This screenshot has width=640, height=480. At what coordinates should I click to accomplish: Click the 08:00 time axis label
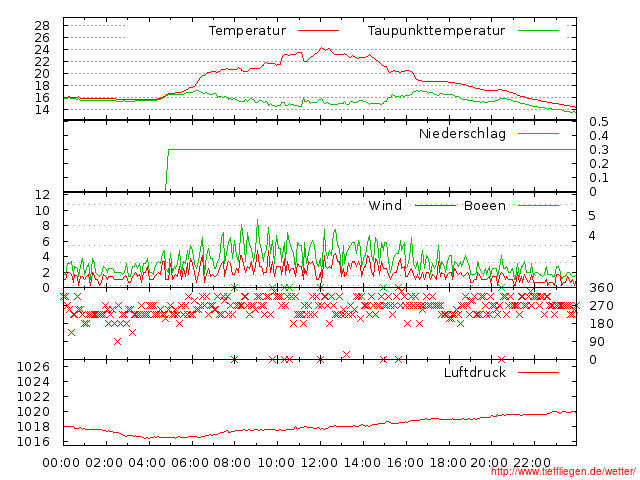[x=232, y=463]
